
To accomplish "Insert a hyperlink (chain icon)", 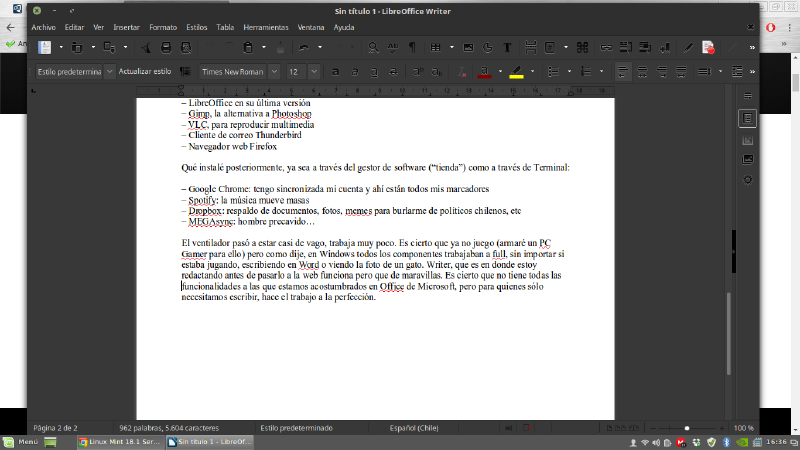I will coord(606,47).
